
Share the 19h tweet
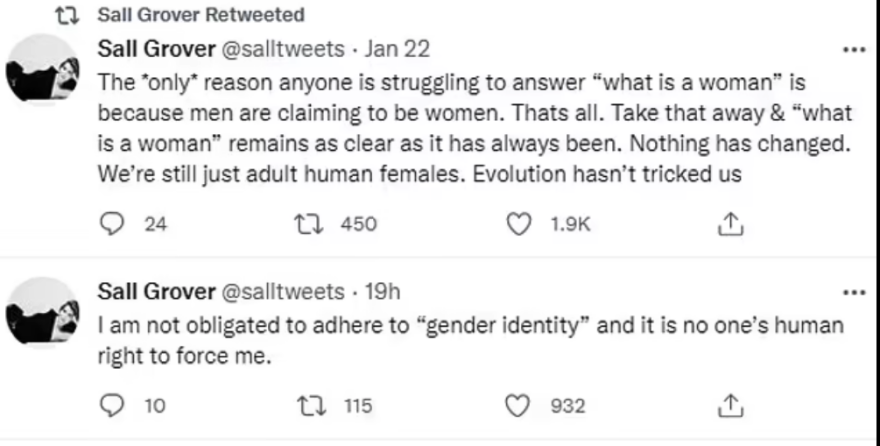click(x=730, y=405)
